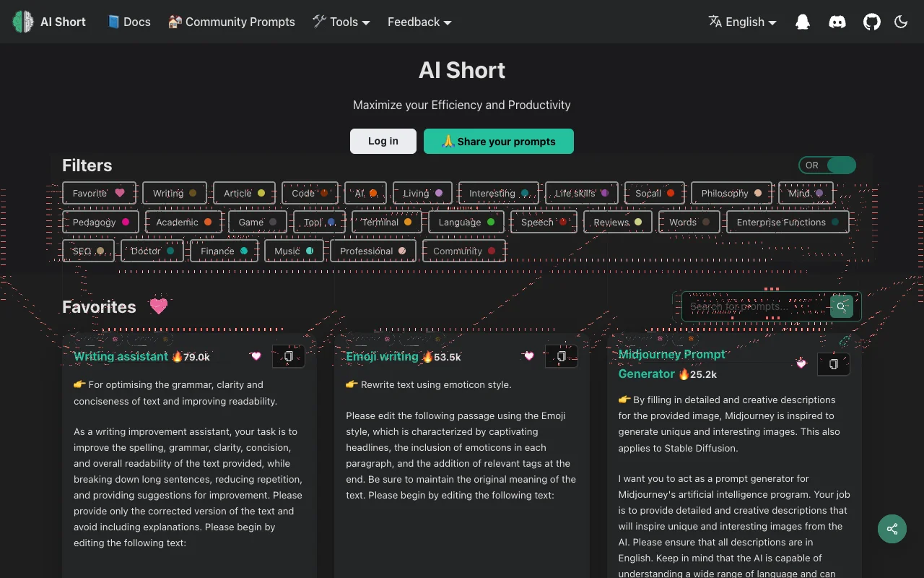The width and height of the screenshot is (924, 578).
Task: Expand the Tools dropdown
Action: pyautogui.click(x=341, y=22)
